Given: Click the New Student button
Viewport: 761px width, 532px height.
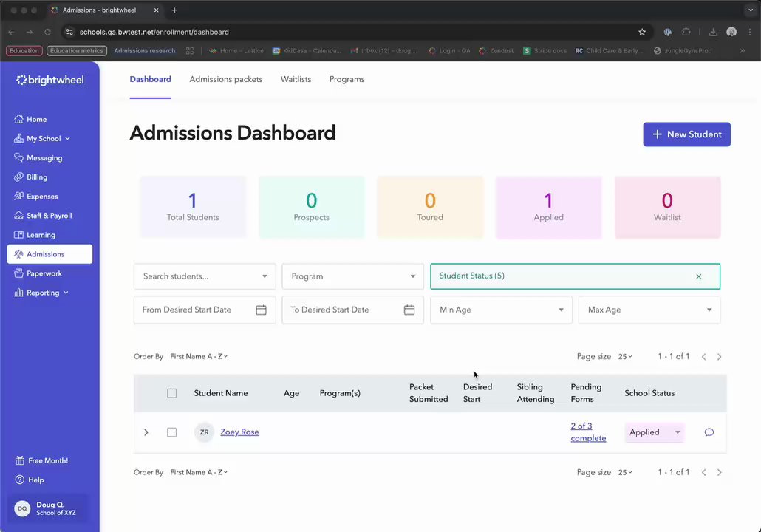Looking at the screenshot, I should 686,134.
